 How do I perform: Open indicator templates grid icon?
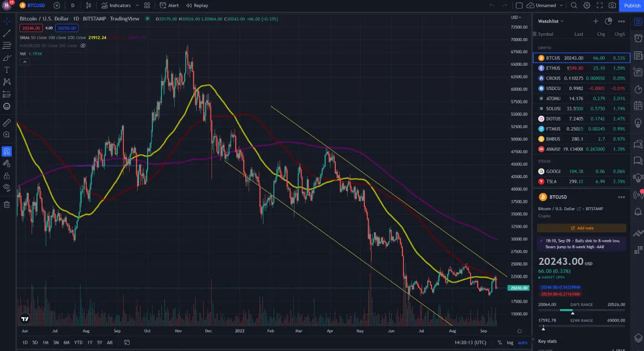point(147,5)
